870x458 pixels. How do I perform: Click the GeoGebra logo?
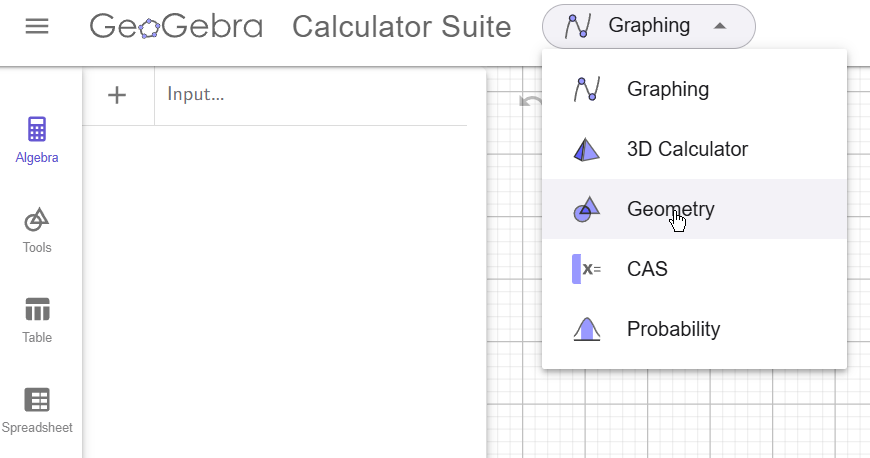pos(176,26)
